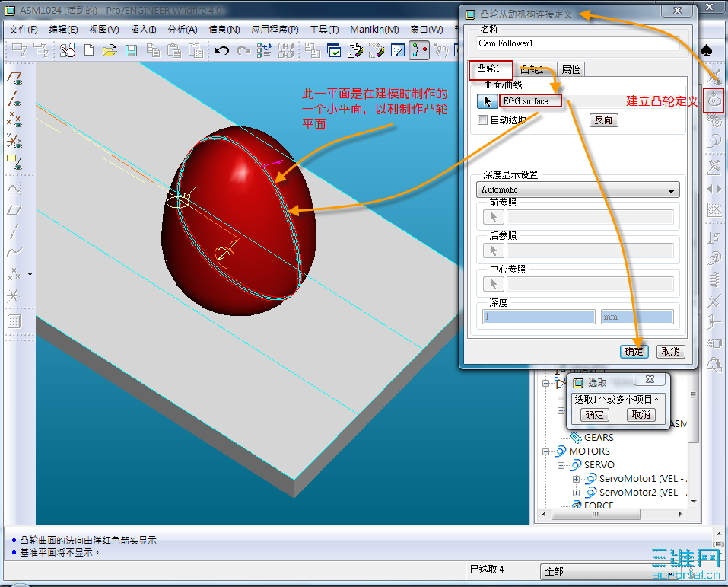
Task: Toggle annotation element display
Action: 14,161
